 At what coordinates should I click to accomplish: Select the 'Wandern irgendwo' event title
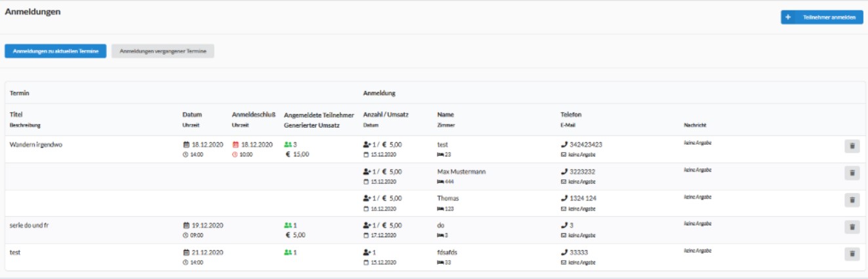pyautogui.click(x=36, y=144)
